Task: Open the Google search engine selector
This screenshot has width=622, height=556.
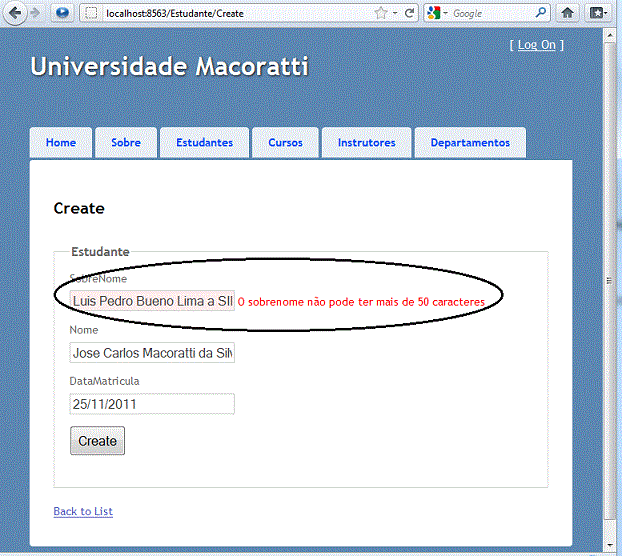Action: coord(437,13)
